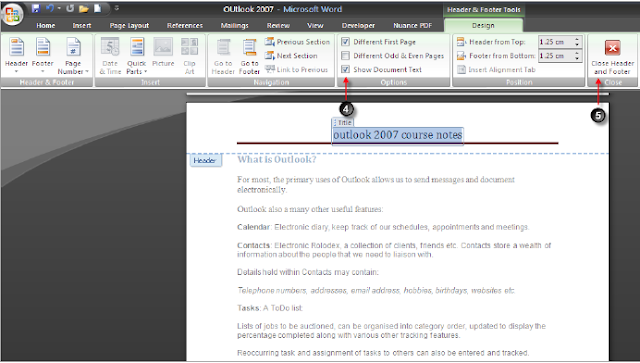This screenshot has width=640, height=363.
Task: Click the Footer from Bottom value field
Action: click(556, 56)
